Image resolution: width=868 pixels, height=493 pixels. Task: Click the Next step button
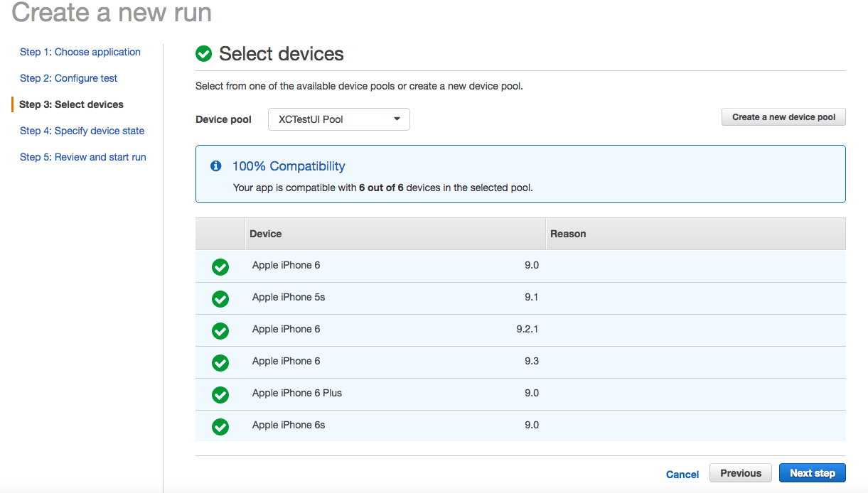point(812,472)
